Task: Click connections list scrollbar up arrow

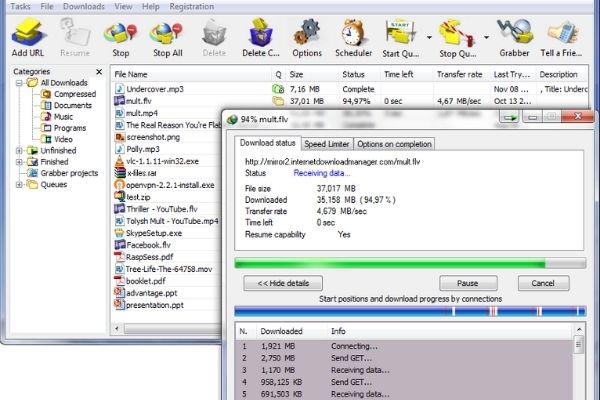Action: coord(579,330)
